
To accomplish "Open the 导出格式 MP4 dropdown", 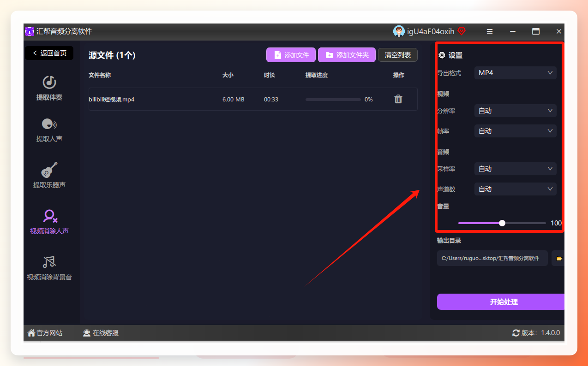I will [x=515, y=73].
